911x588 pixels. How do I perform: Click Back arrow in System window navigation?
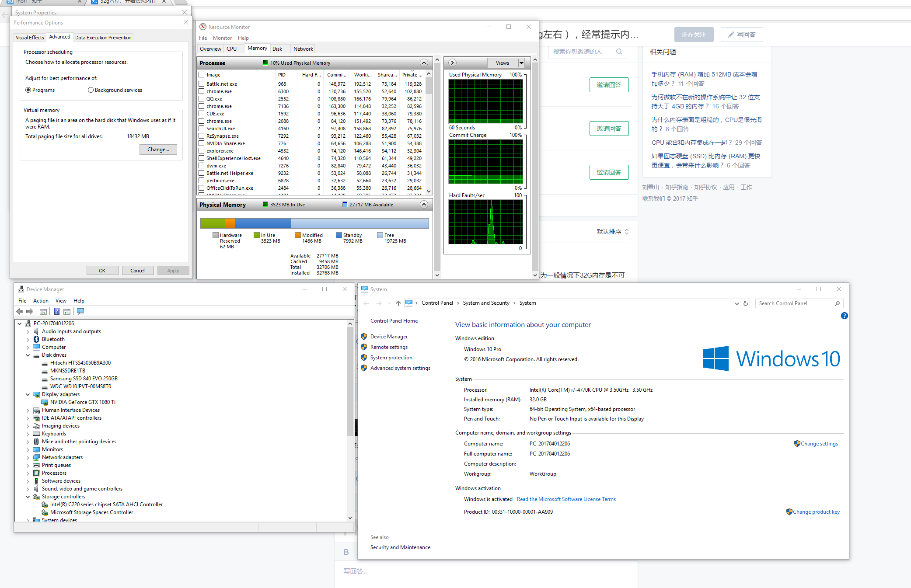(x=366, y=303)
